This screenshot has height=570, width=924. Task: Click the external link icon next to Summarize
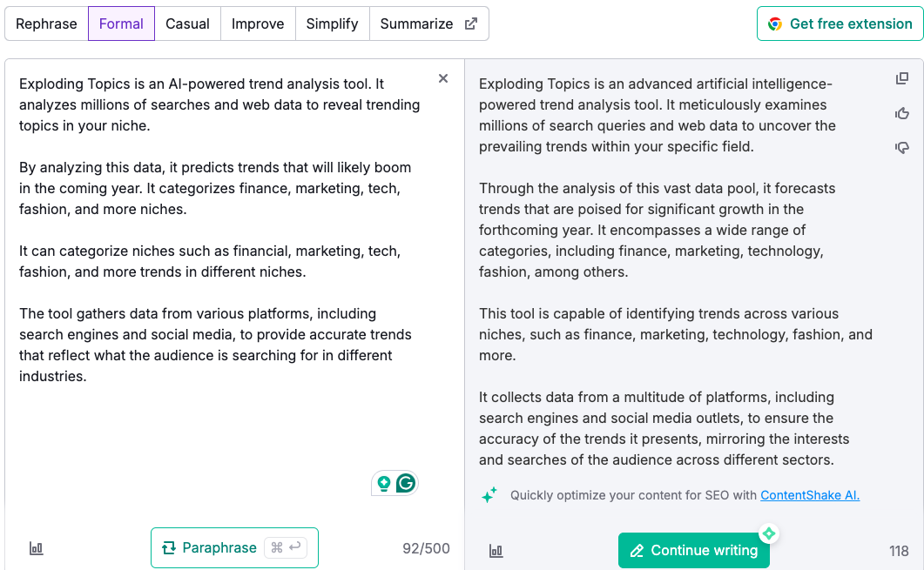click(x=472, y=23)
